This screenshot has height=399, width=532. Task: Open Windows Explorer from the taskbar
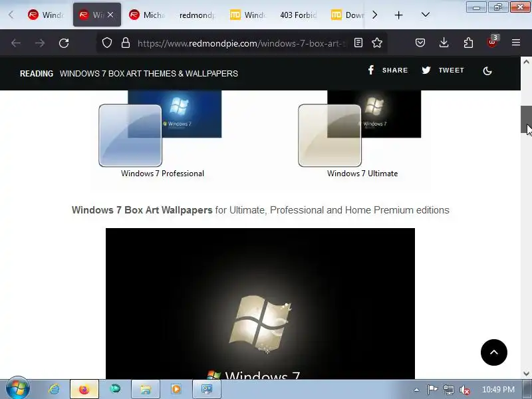146,389
